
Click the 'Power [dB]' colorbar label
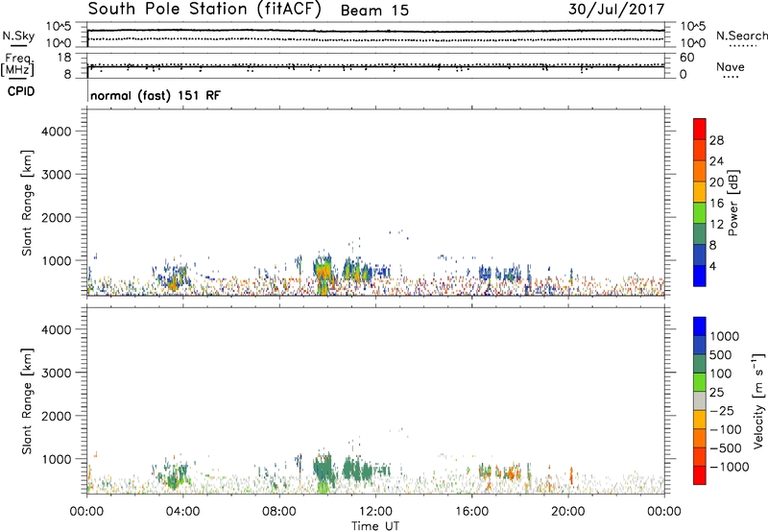pos(732,203)
